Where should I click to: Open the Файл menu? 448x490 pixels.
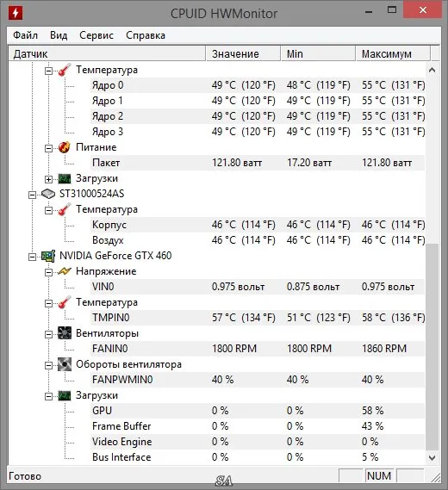[25, 35]
